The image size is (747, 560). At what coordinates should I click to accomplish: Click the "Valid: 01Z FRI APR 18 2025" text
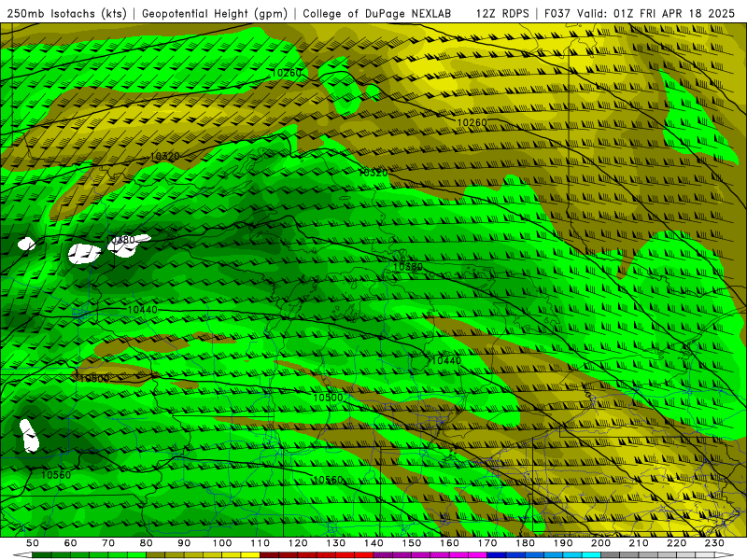[656, 13]
